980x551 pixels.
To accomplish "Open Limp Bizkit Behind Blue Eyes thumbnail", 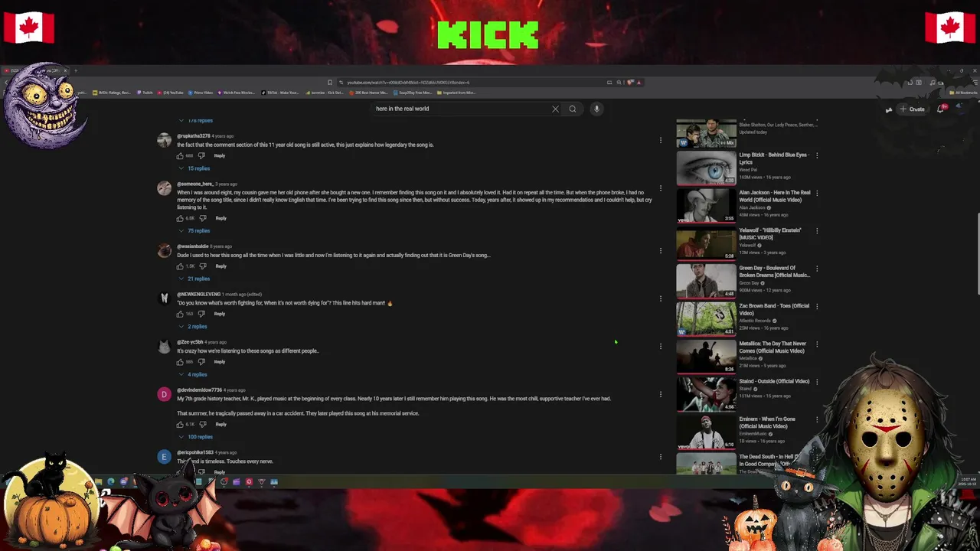I will tap(706, 168).
